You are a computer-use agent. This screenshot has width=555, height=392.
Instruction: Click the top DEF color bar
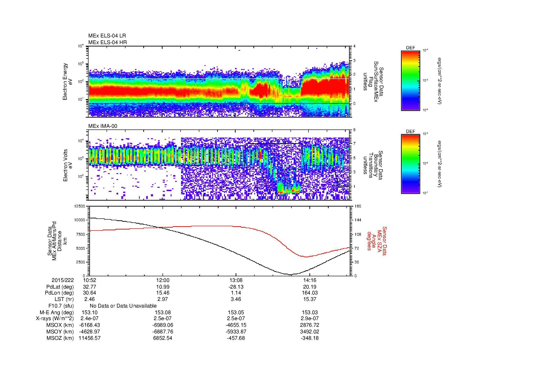(410, 80)
